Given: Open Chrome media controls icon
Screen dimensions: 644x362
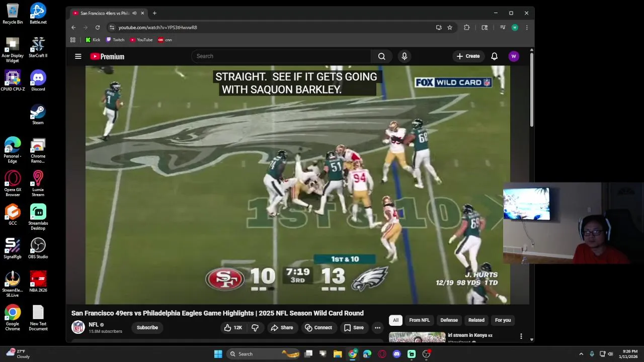Looking at the screenshot, I should [502, 28].
